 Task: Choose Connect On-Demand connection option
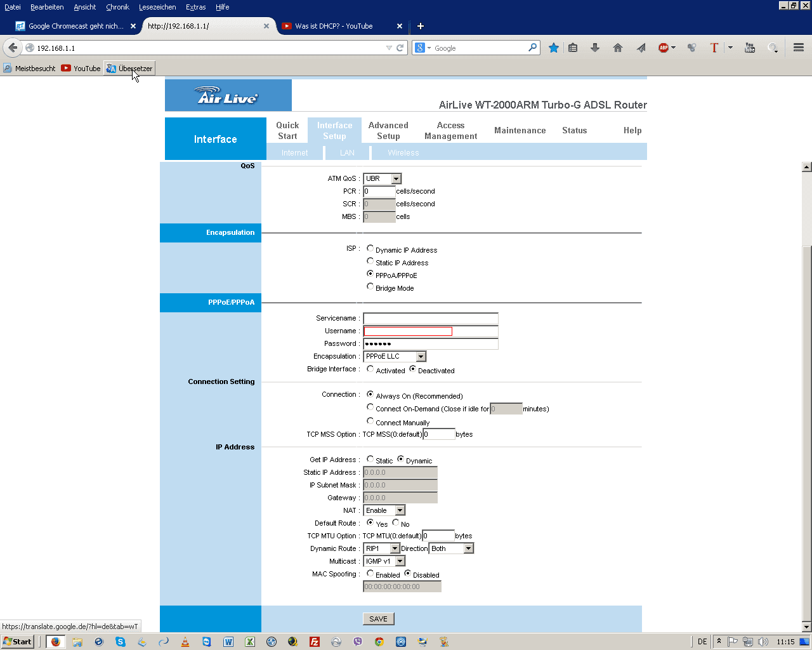[370, 408]
